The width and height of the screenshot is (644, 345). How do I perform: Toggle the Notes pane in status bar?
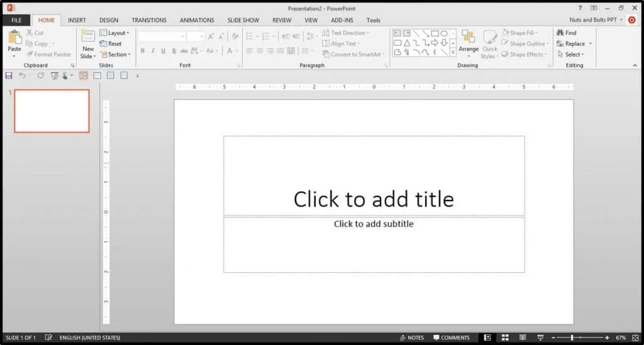pos(411,337)
